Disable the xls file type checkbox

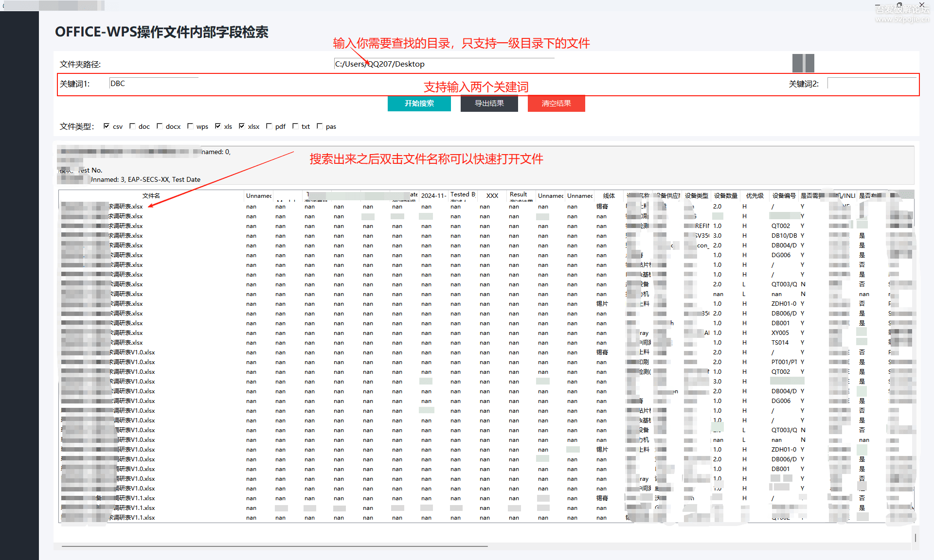pos(218,126)
